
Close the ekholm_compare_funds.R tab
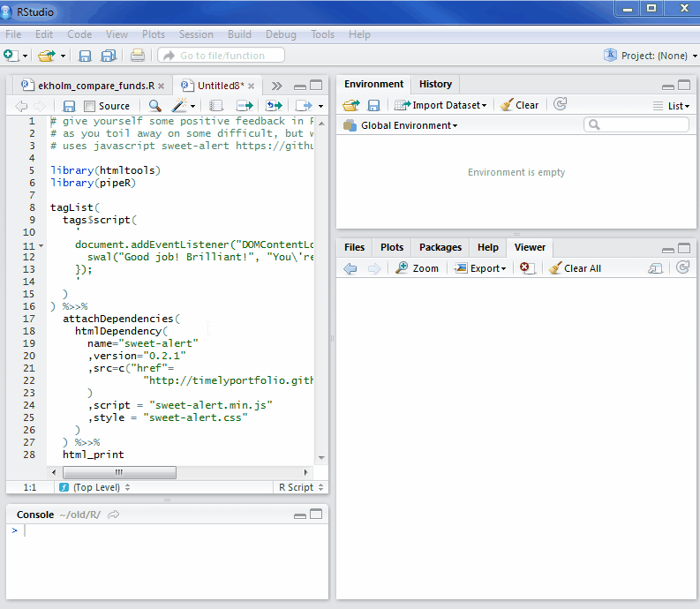162,86
